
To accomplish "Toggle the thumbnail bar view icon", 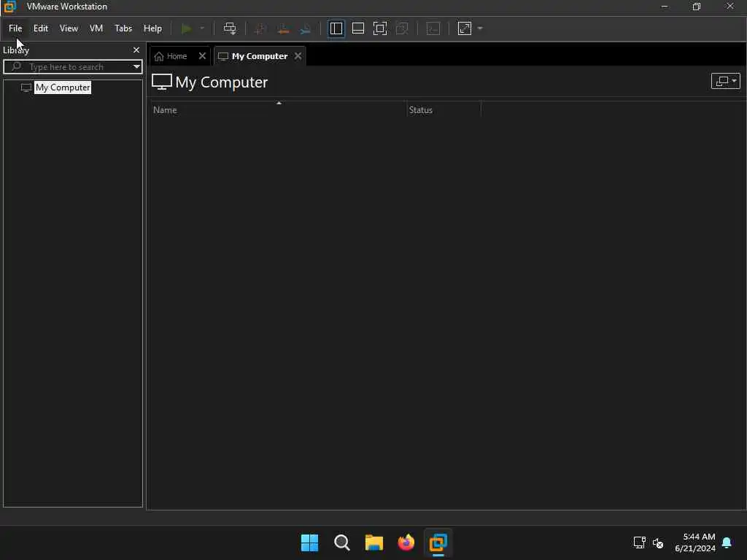I will tap(357, 28).
